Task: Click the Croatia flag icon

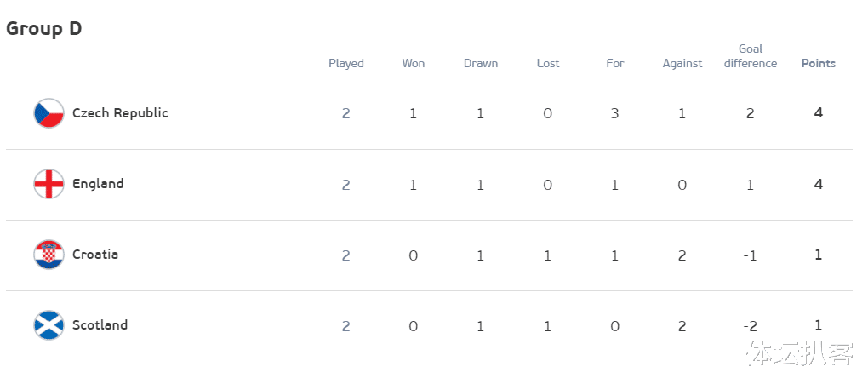Action: coord(49,255)
